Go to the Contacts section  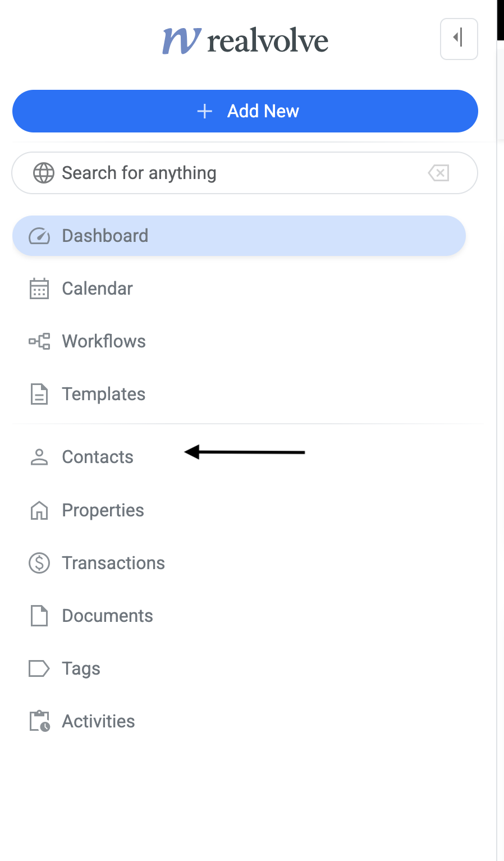pos(98,457)
